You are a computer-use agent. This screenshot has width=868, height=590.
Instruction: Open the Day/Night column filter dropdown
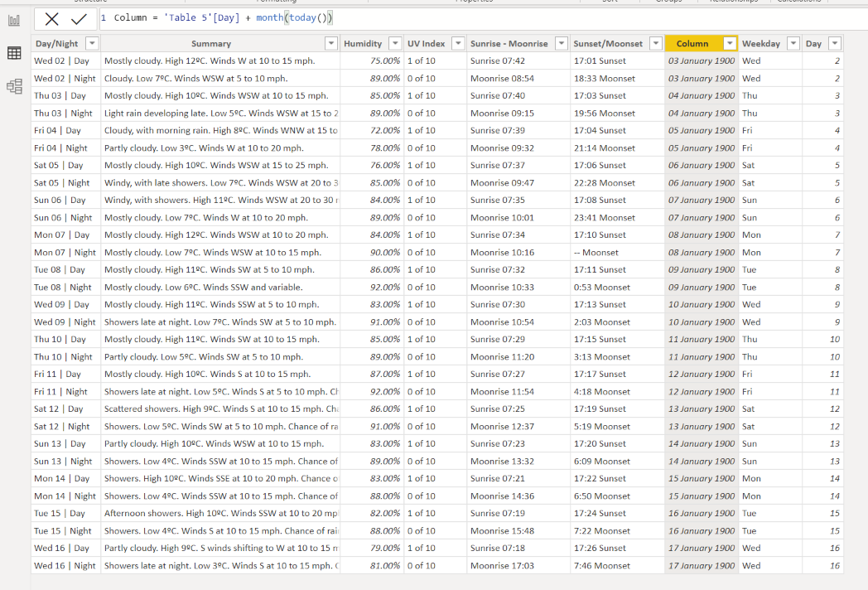(93, 43)
